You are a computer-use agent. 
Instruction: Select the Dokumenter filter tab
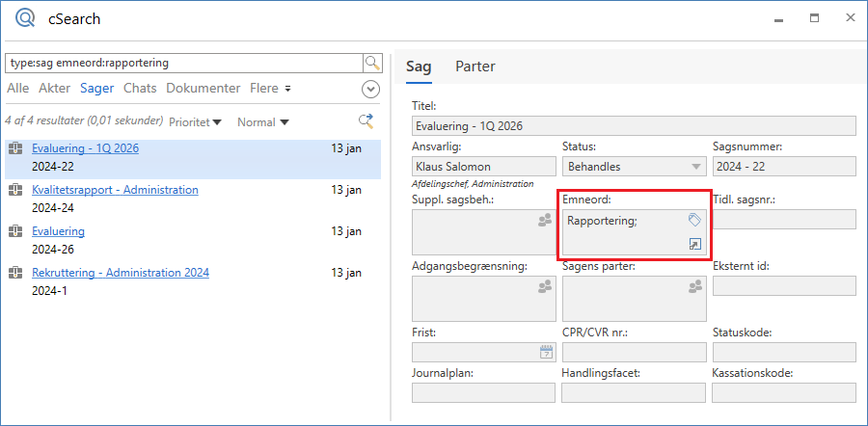tap(203, 88)
